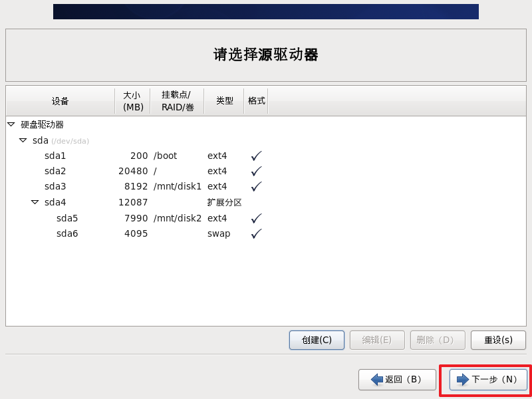532x399 pixels.
Task: Click the 7990 size value
Action: (136, 218)
